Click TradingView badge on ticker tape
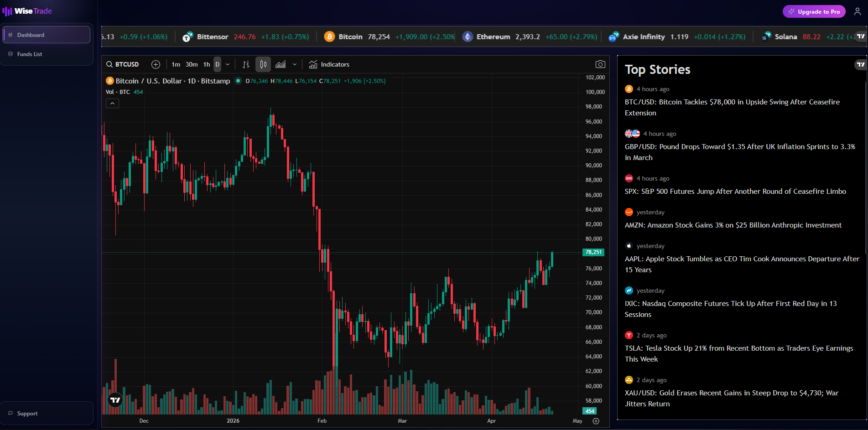 pos(861,36)
